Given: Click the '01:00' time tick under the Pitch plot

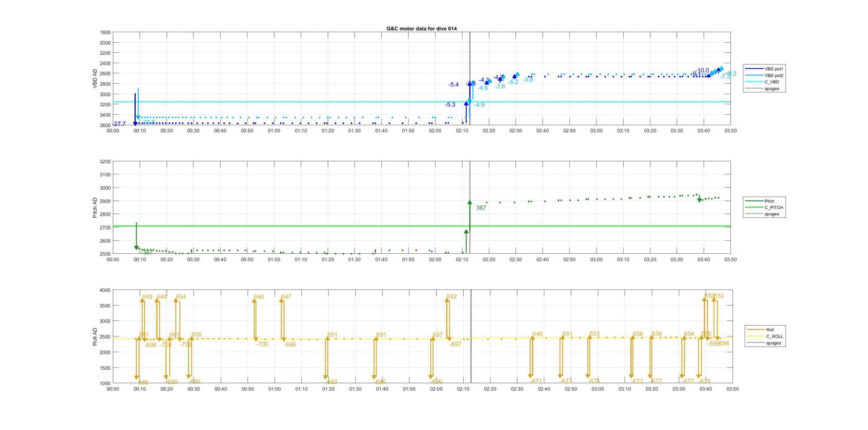Looking at the screenshot, I should tap(274, 259).
